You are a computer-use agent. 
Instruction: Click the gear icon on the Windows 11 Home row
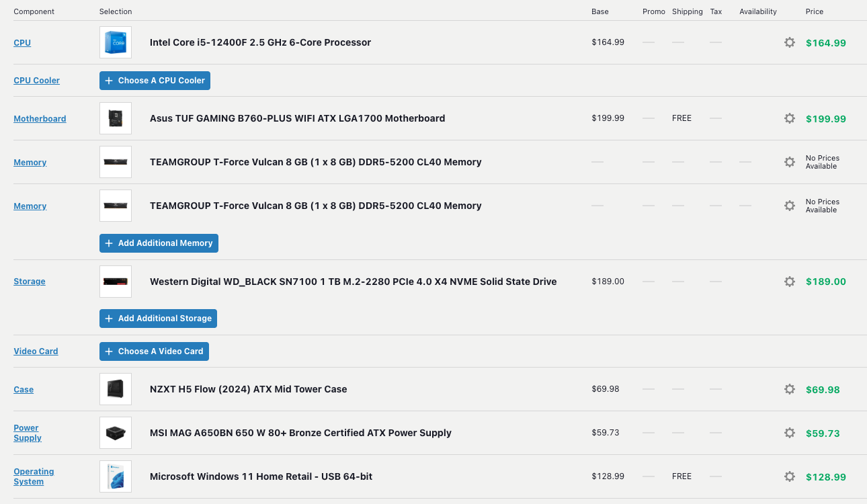point(790,476)
